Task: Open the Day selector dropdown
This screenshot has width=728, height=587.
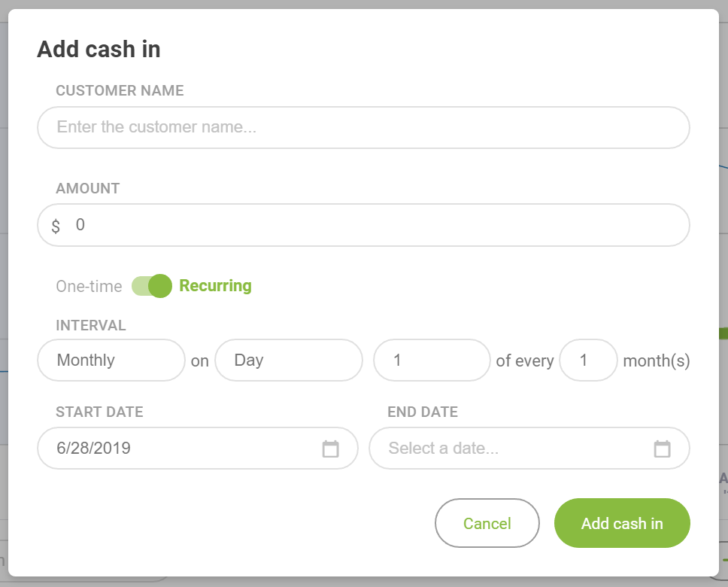Action: pyautogui.click(x=289, y=360)
